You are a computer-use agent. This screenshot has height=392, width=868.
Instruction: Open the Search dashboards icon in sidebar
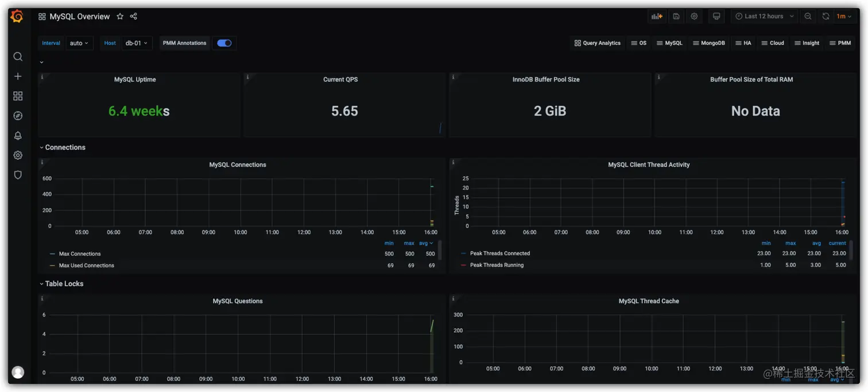[18, 56]
